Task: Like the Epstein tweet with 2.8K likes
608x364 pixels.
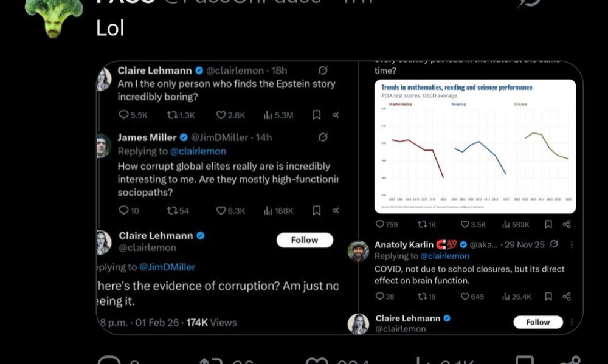Action: tap(221, 115)
